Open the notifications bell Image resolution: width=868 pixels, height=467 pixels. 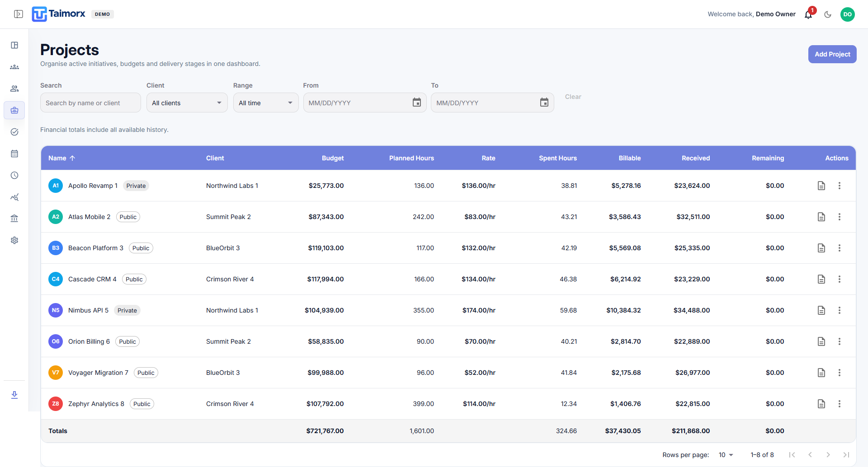tap(808, 14)
